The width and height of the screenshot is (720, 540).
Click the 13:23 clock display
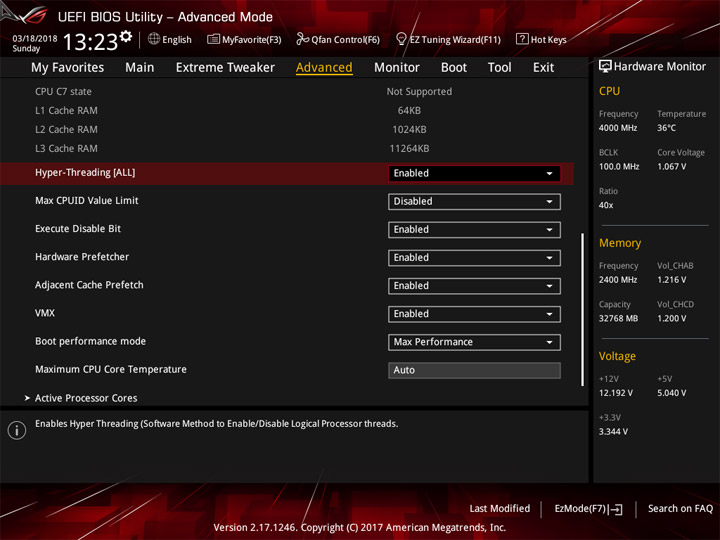coord(90,42)
